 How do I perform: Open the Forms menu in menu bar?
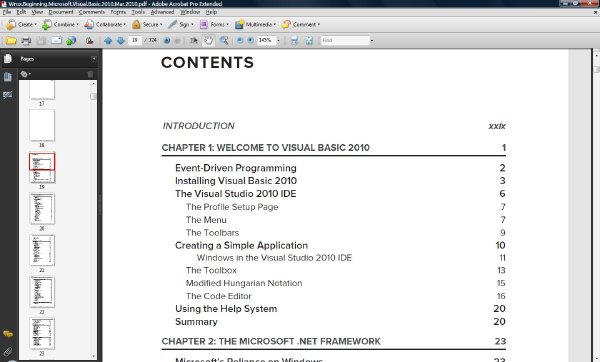pos(118,12)
